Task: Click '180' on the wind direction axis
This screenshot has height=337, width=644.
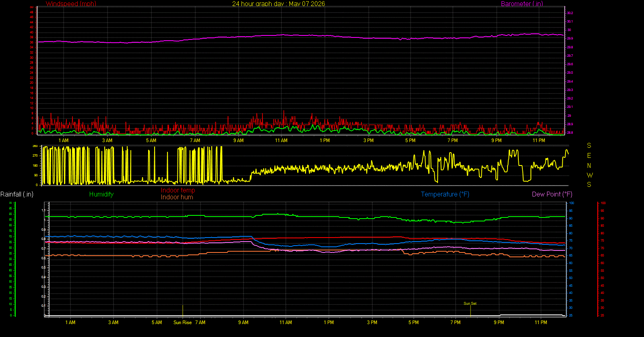Action: point(35,165)
